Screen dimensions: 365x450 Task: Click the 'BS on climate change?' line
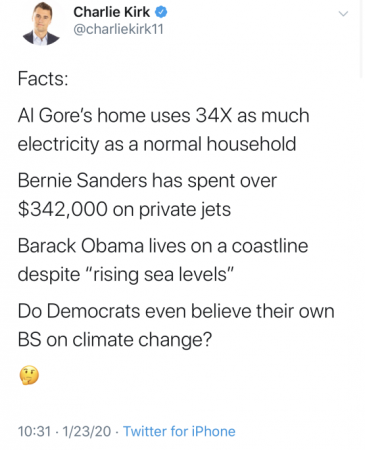tap(115, 341)
